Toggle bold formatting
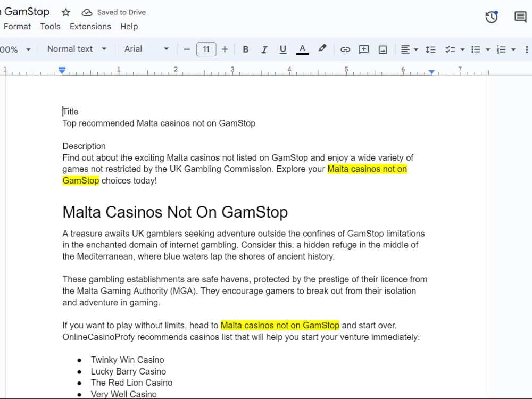Image resolution: width=532 pixels, height=399 pixels. [x=246, y=49]
